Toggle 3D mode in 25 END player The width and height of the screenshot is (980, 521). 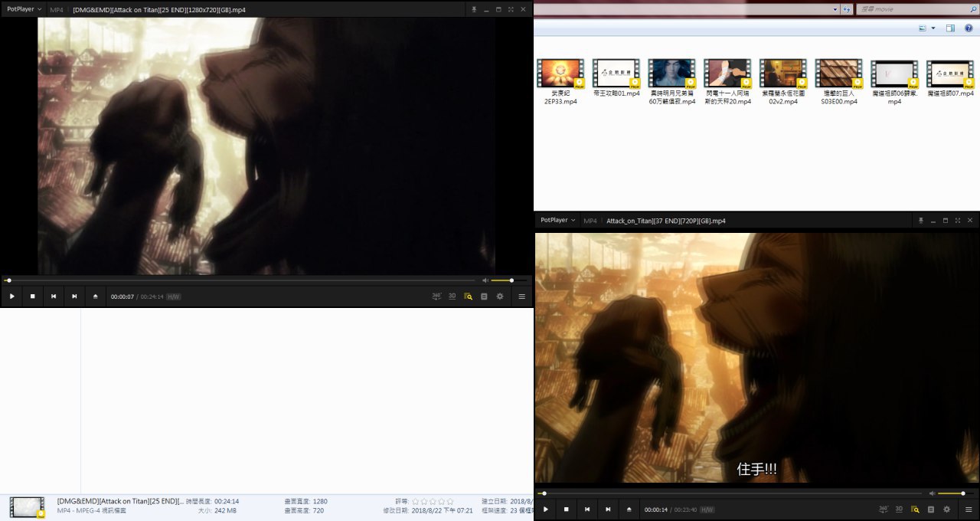click(452, 296)
